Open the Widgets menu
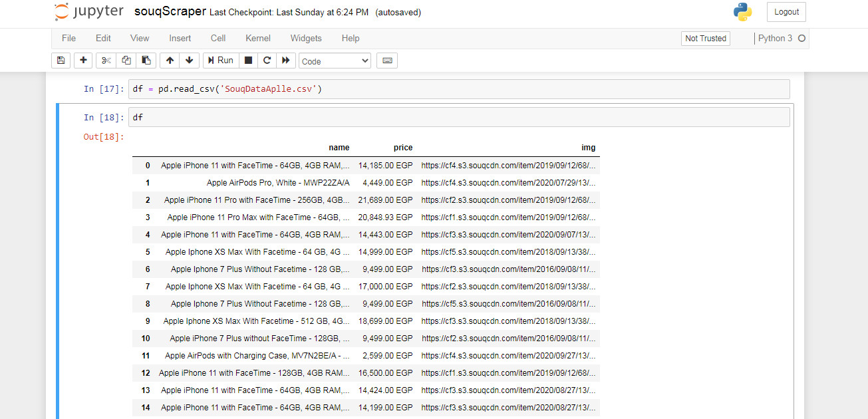Image resolution: width=868 pixels, height=419 pixels. [306, 39]
